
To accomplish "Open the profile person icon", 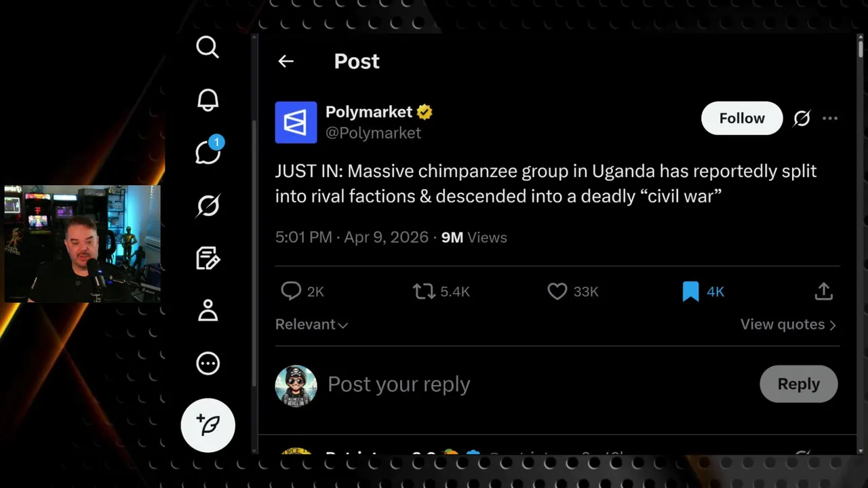I will click(x=208, y=310).
